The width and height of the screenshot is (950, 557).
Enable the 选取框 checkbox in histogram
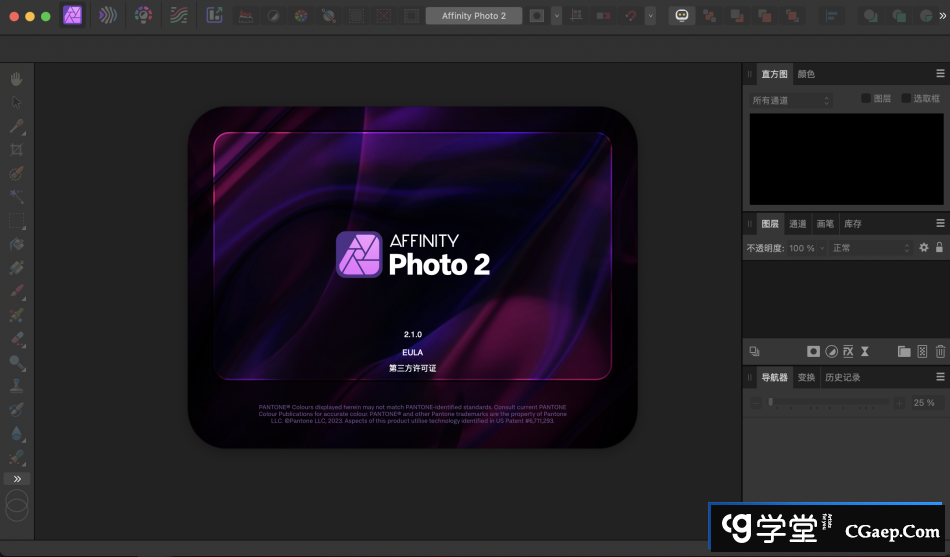(906, 98)
